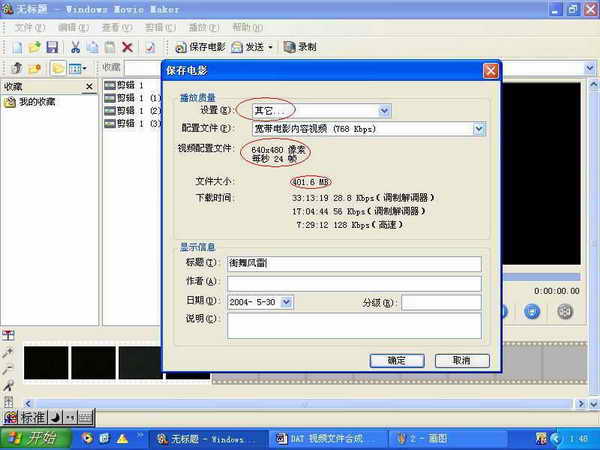Click the 保存电影 save movie toolbar button

[200, 47]
